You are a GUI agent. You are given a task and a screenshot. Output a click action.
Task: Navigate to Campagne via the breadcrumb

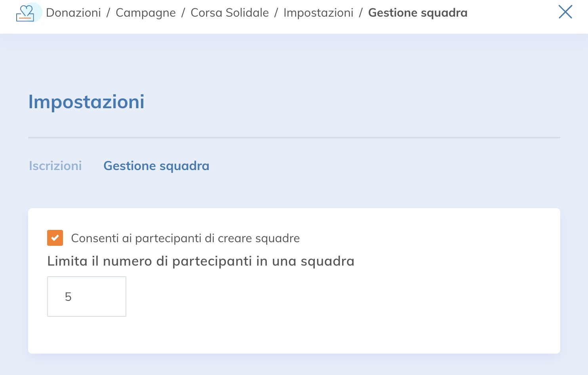[x=145, y=12]
